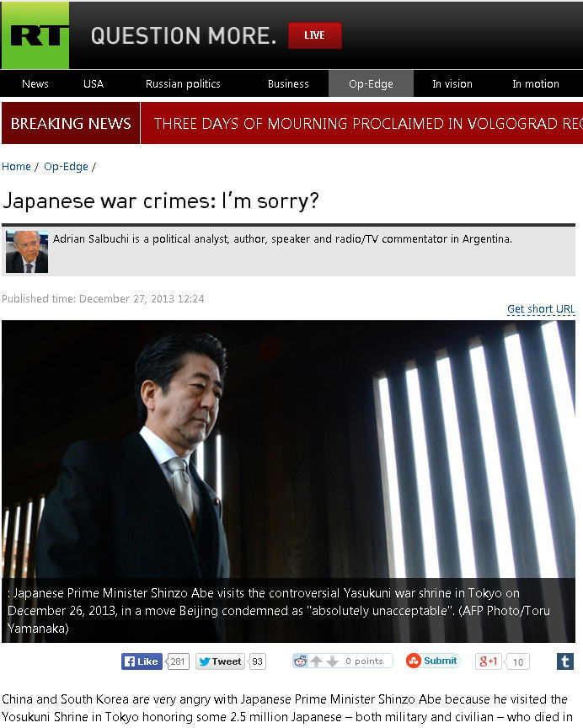Click the Twitter Tweet button
The image size is (583, 728).
click(x=220, y=661)
